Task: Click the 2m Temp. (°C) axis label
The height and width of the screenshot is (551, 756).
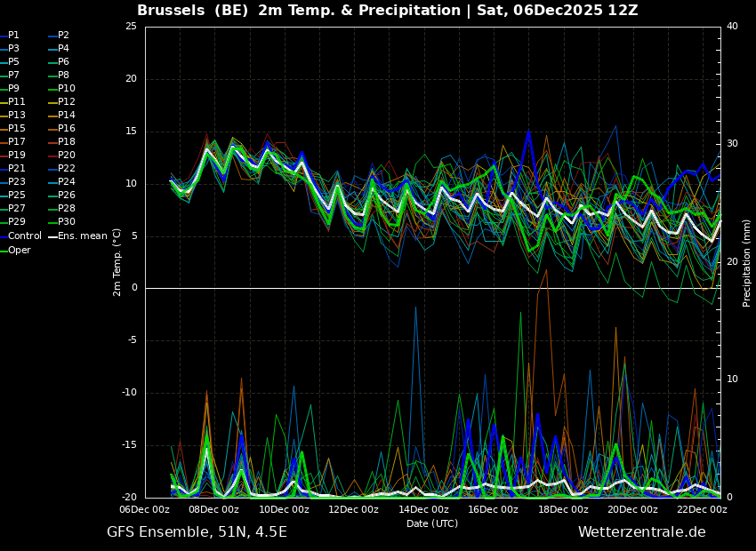Action: 117,262
